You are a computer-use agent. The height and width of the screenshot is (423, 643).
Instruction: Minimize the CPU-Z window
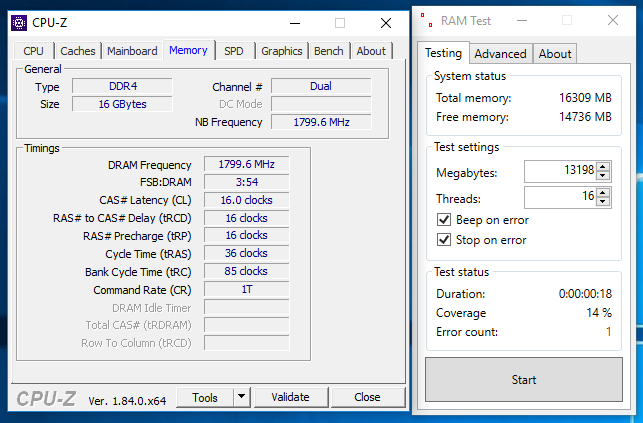pos(295,23)
